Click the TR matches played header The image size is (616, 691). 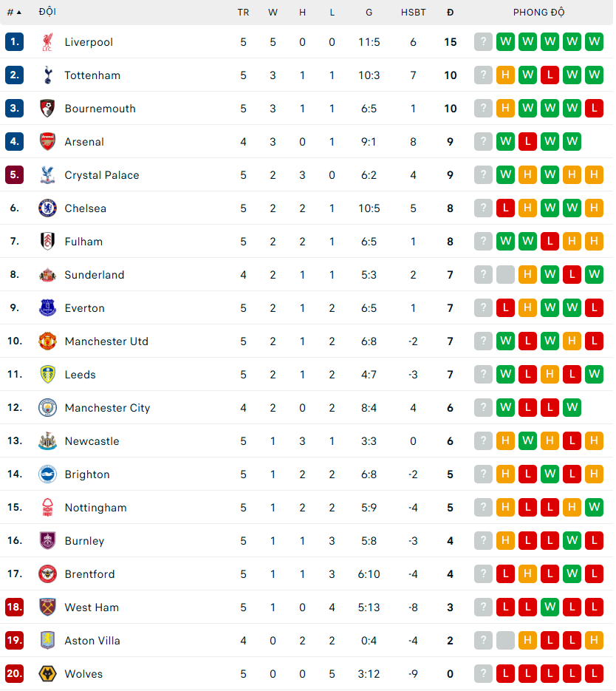coord(243,13)
